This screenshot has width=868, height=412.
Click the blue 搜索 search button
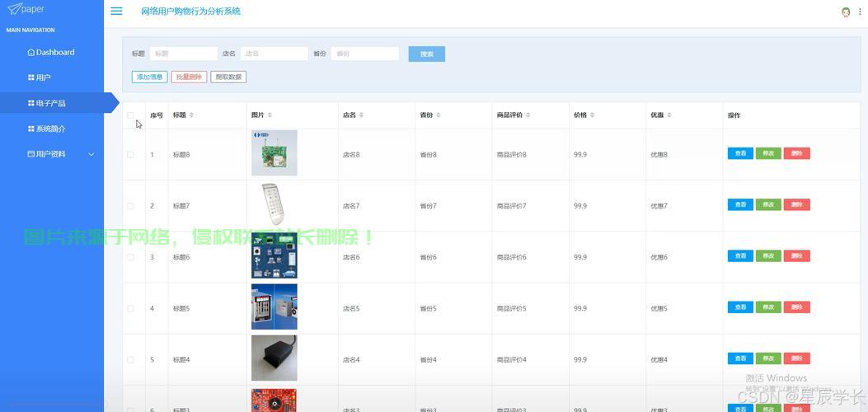point(426,54)
